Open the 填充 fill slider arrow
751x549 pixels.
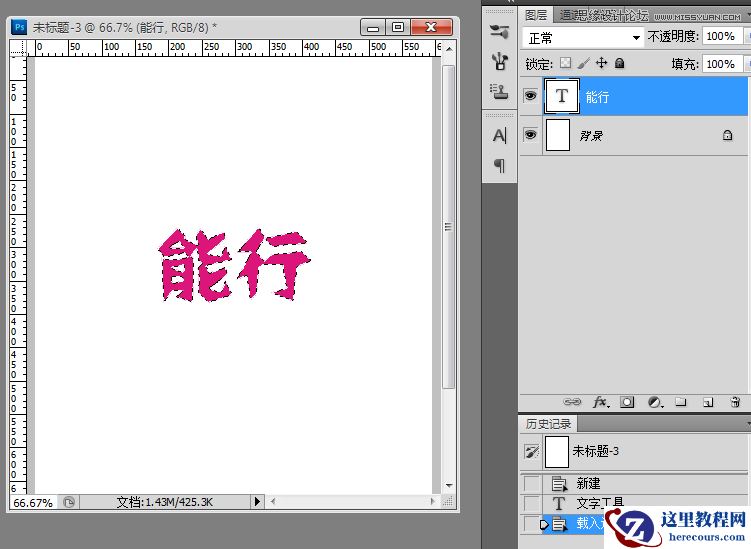[746, 64]
